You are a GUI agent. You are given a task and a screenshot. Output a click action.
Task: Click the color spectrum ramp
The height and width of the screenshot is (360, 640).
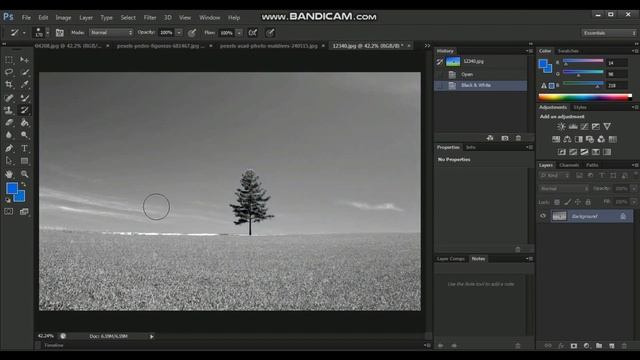point(585,97)
